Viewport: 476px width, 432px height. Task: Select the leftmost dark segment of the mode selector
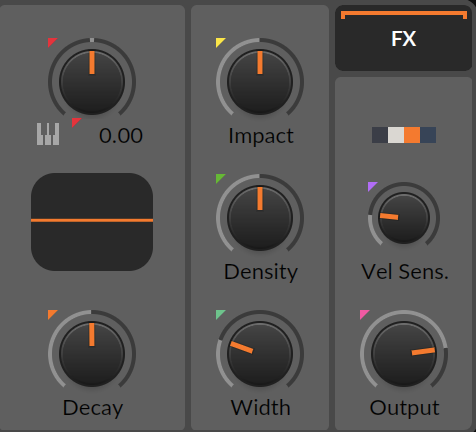tap(380, 135)
